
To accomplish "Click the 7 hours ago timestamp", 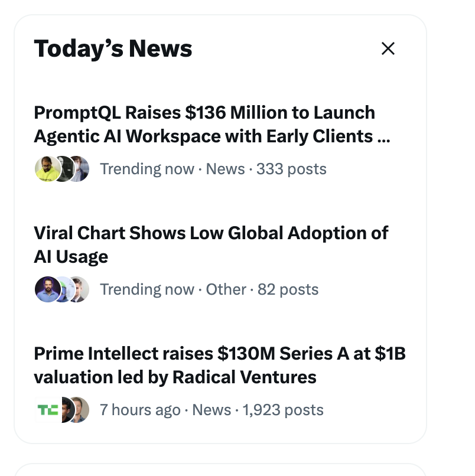I will [140, 410].
